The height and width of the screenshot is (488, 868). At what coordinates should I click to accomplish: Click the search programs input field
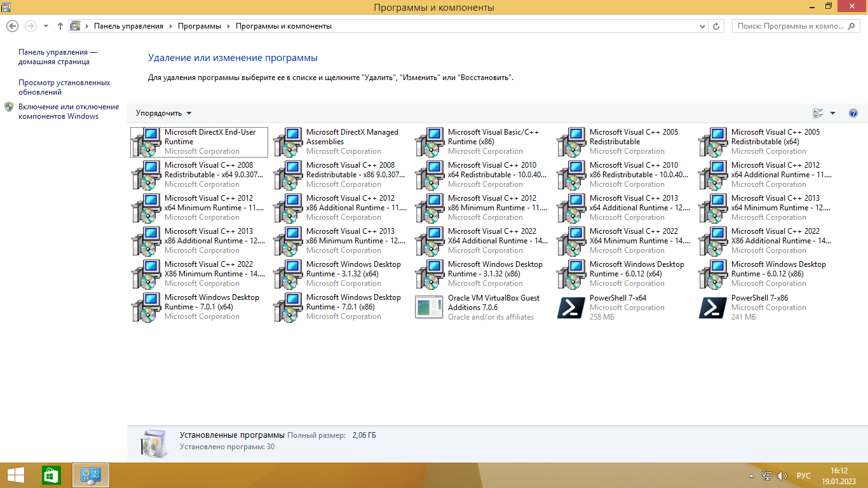pyautogui.click(x=791, y=26)
